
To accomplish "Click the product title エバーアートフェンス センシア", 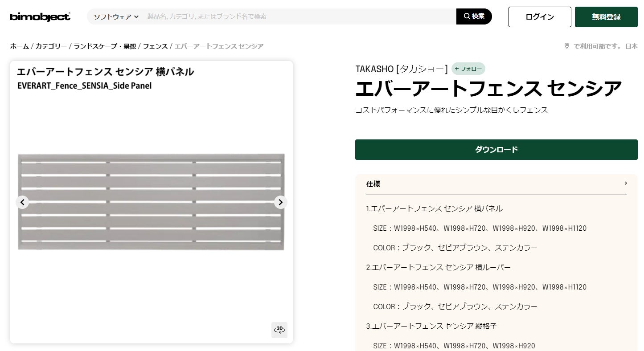I will point(488,88).
